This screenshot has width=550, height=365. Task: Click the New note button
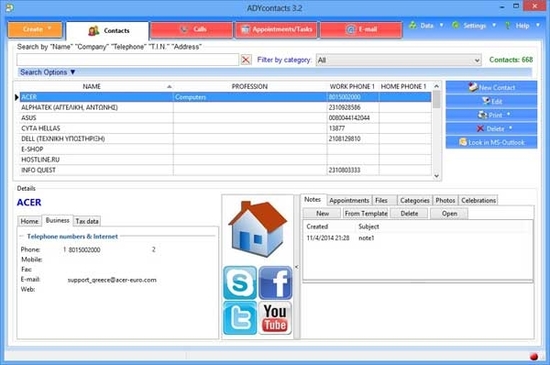click(322, 213)
